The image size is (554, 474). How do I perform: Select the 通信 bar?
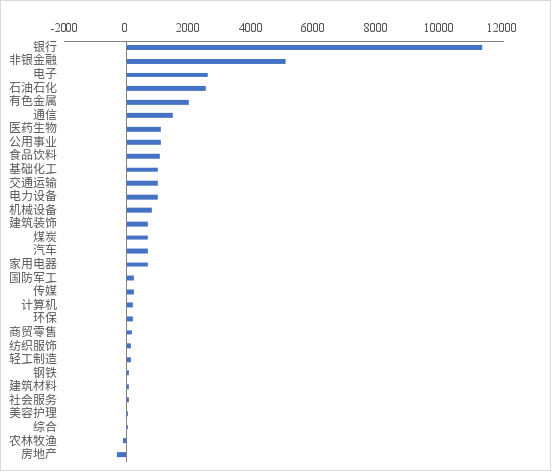click(x=150, y=115)
